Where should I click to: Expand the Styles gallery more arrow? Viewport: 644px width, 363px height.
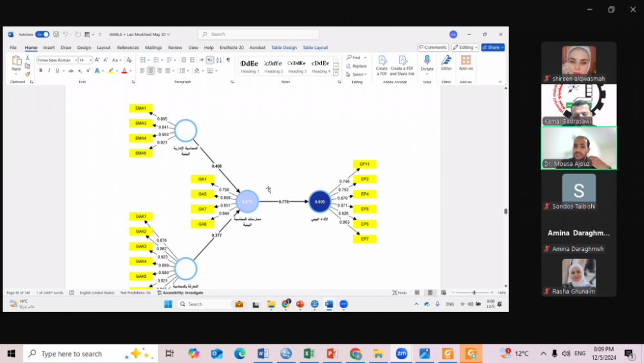[336, 73]
